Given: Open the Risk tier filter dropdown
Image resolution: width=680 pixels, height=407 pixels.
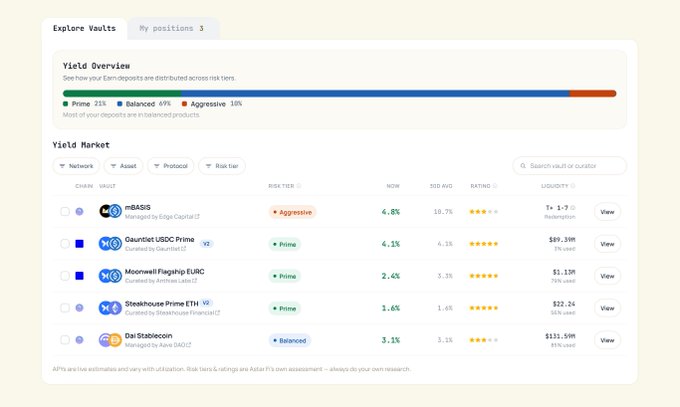Looking at the screenshot, I should click(x=222, y=166).
